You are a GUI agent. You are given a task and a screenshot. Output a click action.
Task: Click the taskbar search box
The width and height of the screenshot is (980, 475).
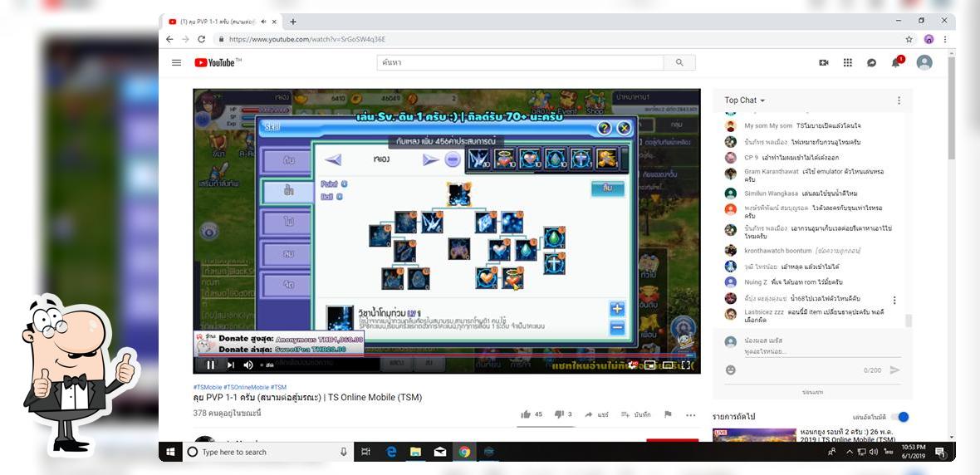point(268,452)
